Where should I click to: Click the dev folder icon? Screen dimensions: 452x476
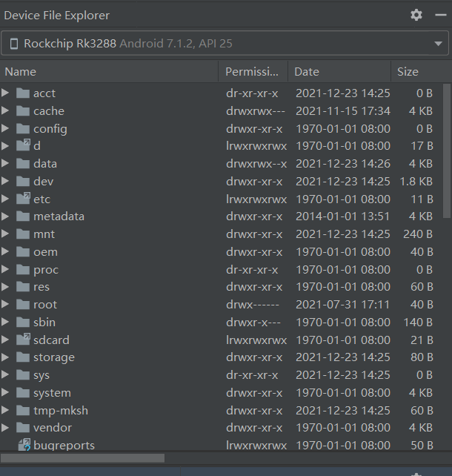pyautogui.click(x=23, y=181)
